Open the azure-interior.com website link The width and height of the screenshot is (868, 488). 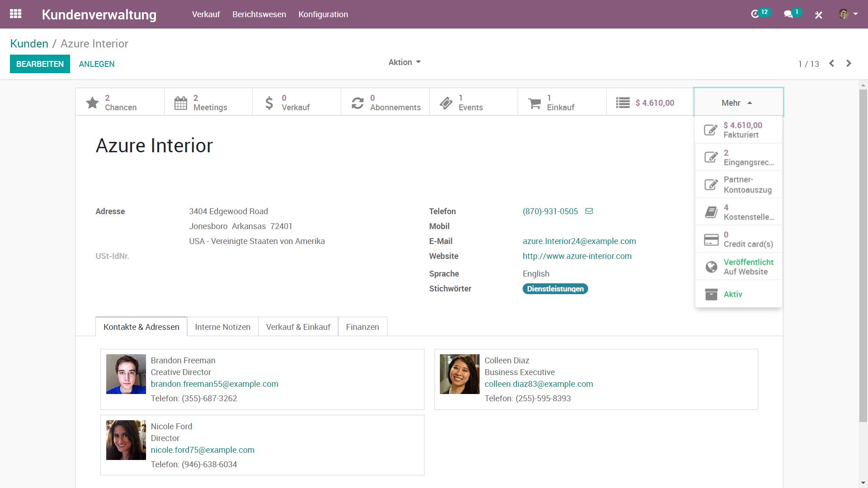coord(577,256)
